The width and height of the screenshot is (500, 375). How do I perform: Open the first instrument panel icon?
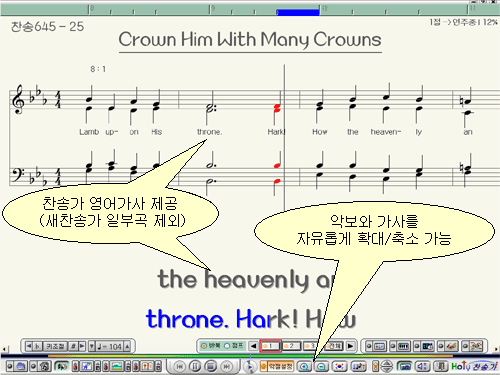379,346
